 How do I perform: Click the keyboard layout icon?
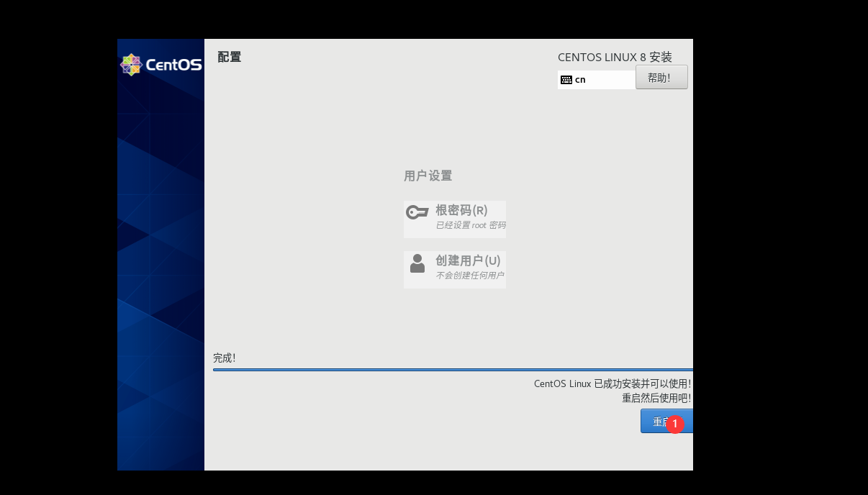(566, 80)
